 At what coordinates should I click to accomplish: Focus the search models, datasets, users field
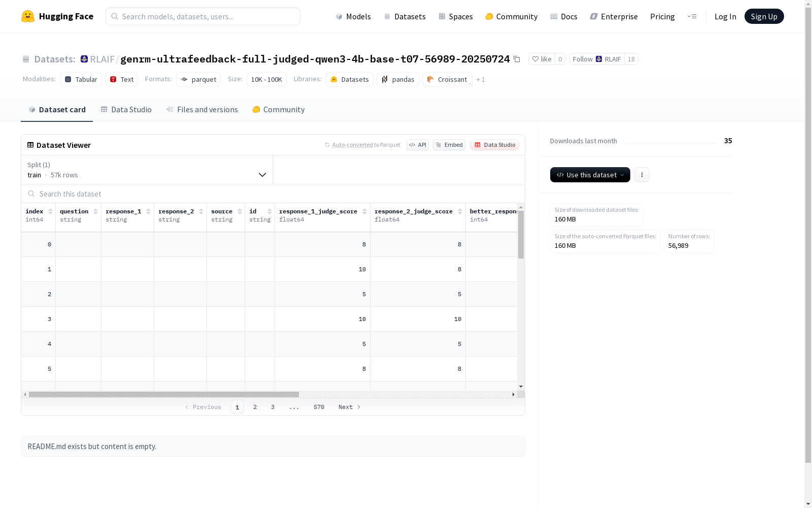tap(203, 16)
